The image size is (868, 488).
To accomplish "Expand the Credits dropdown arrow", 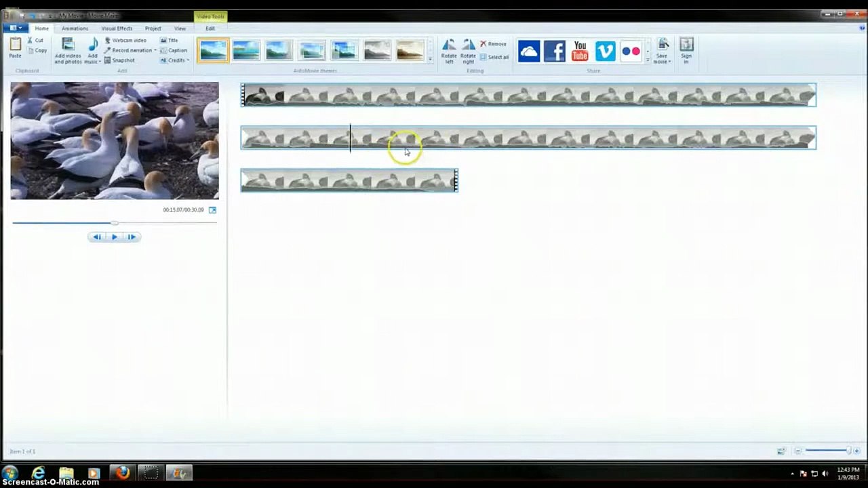I will point(188,60).
